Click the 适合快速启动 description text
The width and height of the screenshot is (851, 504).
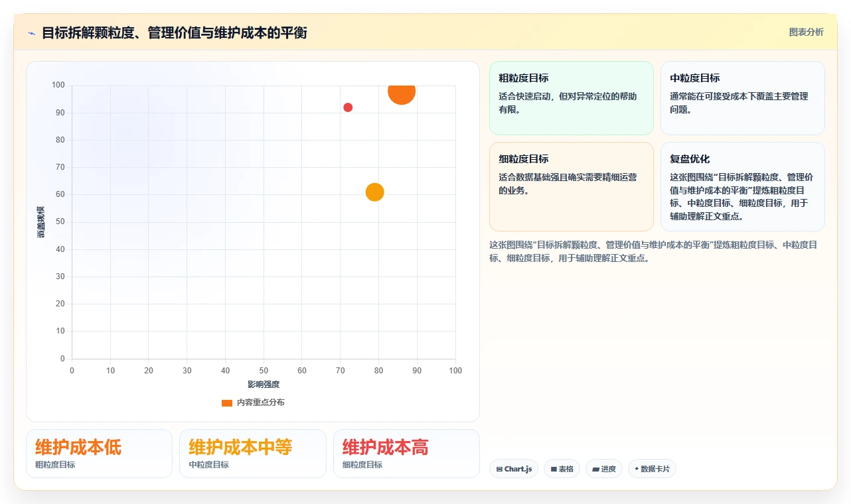click(568, 103)
